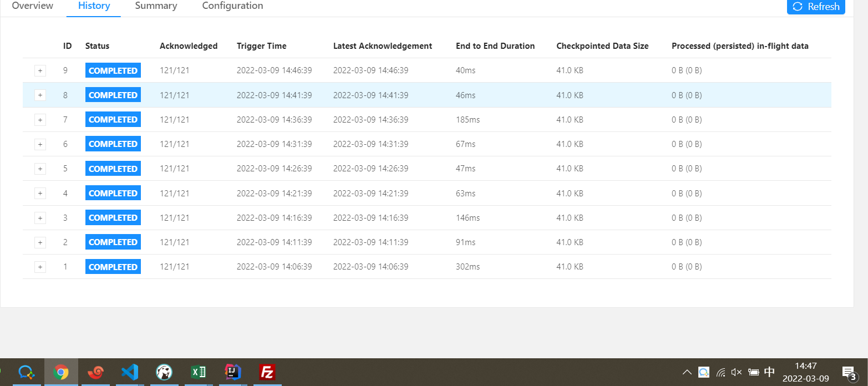The image size is (868, 386).
Task: Expand the checkpoint ID 8 row
Action: [x=40, y=95]
